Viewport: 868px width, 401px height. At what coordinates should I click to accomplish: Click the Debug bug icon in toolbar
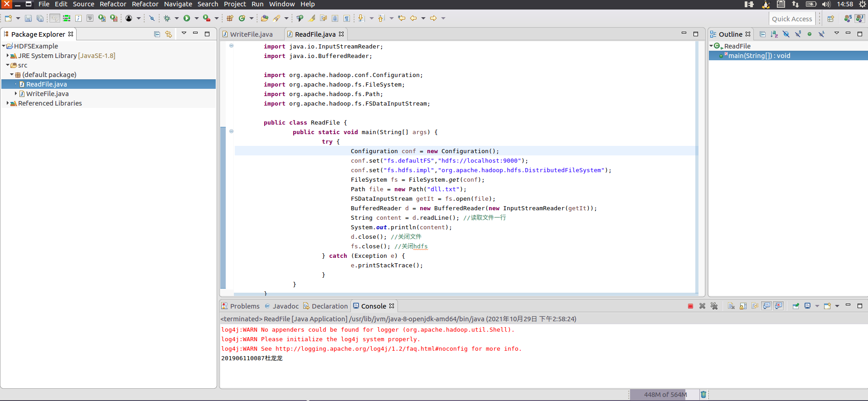[167, 19]
